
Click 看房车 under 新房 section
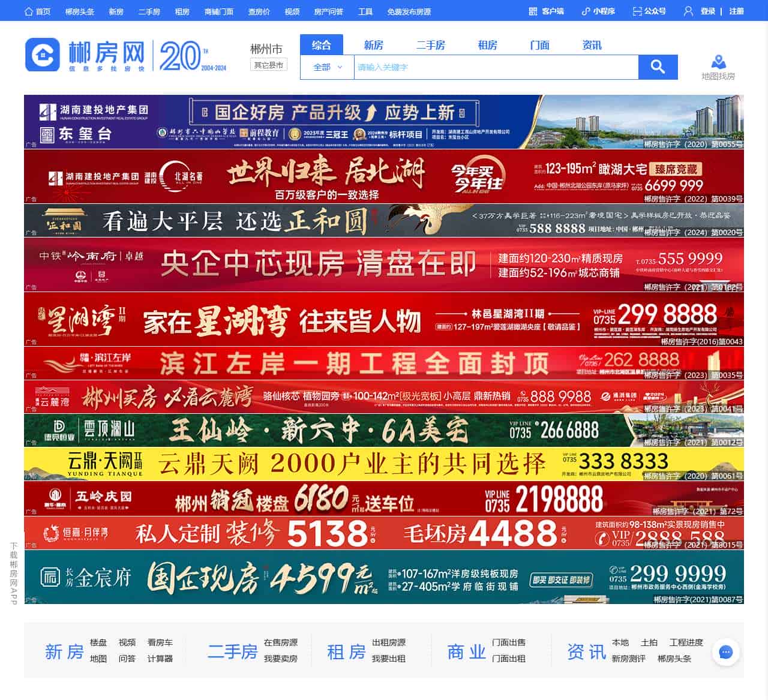160,642
